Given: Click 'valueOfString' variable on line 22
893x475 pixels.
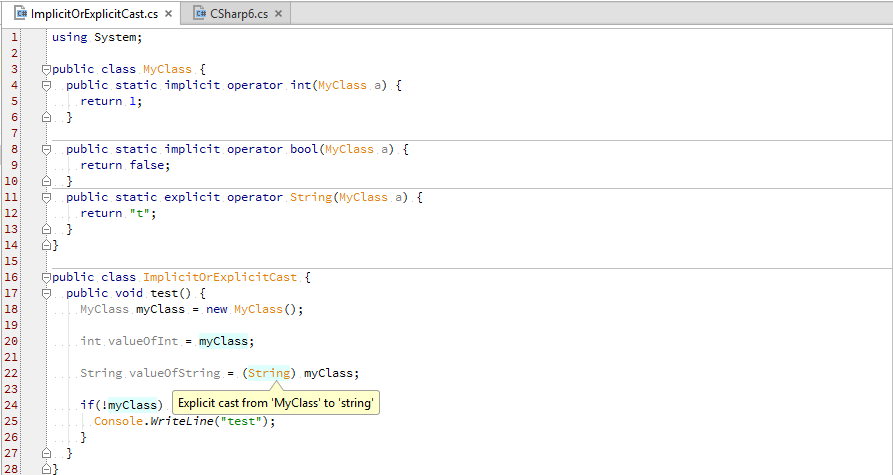Looking at the screenshot, I should (x=175, y=373).
